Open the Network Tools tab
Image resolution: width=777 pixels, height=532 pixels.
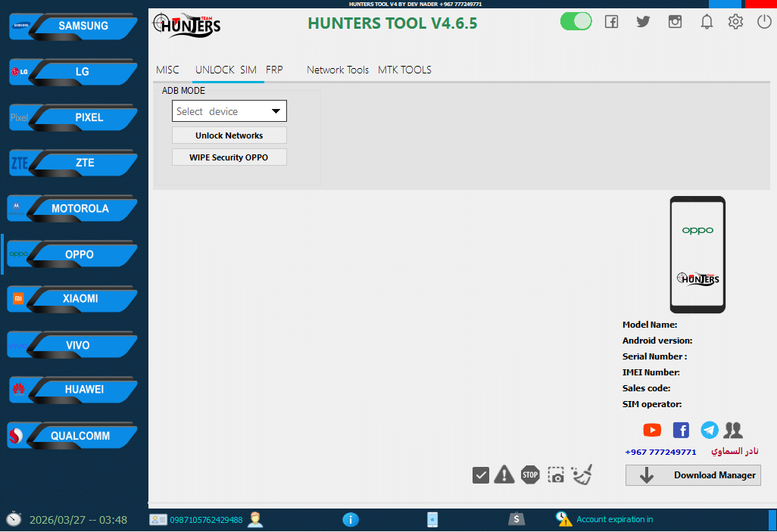pos(337,70)
